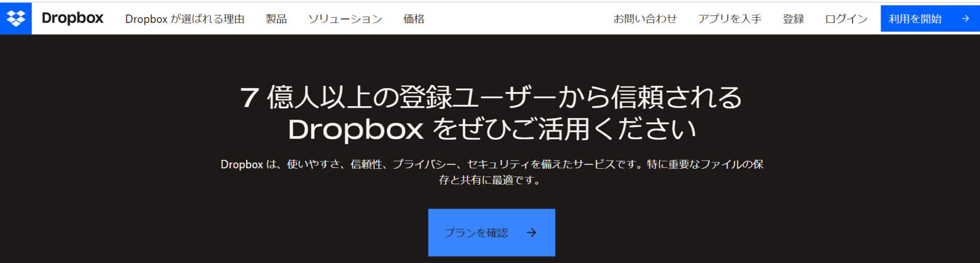Click the headline text 7 億人以上の登録ユーザーから信頼される
Viewport: 980px width, 263px height.
click(x=491, y=97)
